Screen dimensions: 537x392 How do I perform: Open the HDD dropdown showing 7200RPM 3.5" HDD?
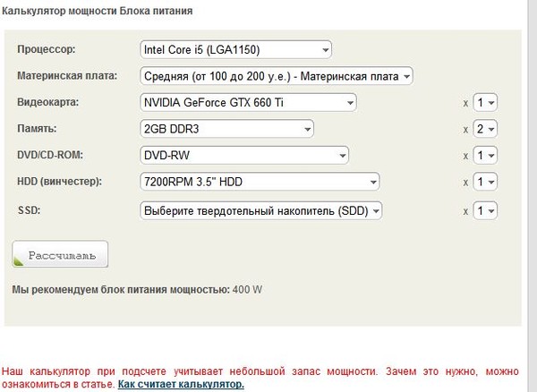[260, 182]
